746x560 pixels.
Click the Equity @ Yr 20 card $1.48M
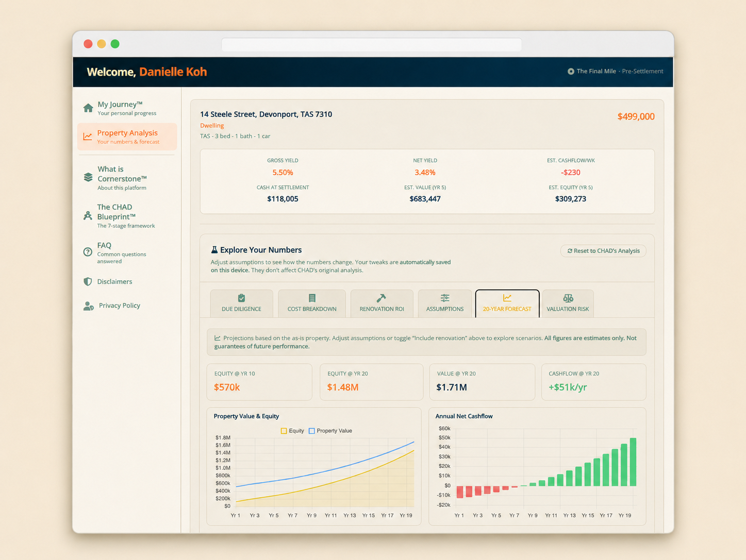coord(371,382)
